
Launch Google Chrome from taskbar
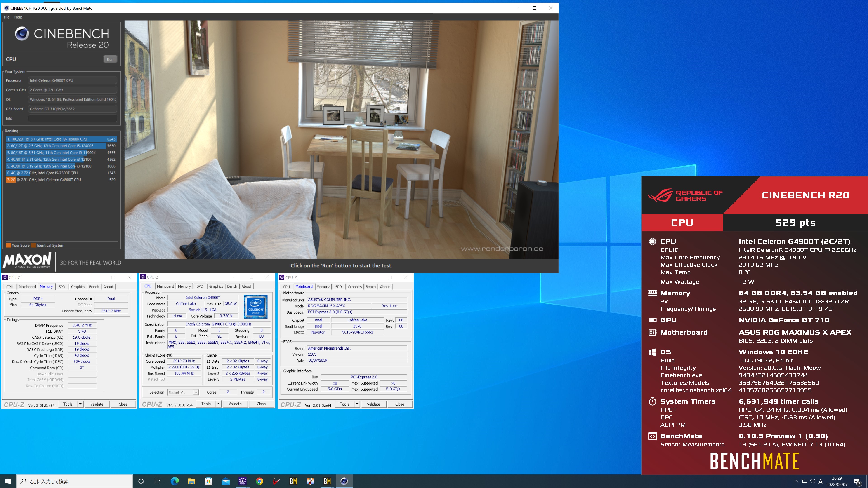(259, 481)
